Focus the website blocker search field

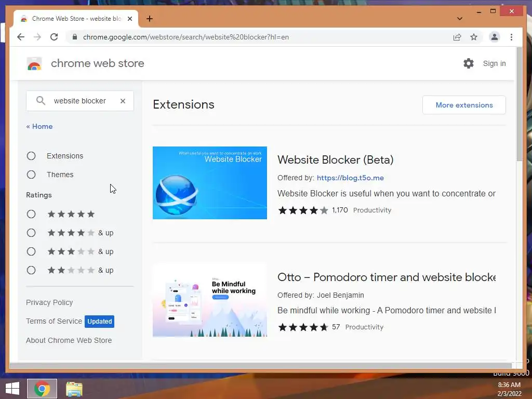click(x=79, y=101)
